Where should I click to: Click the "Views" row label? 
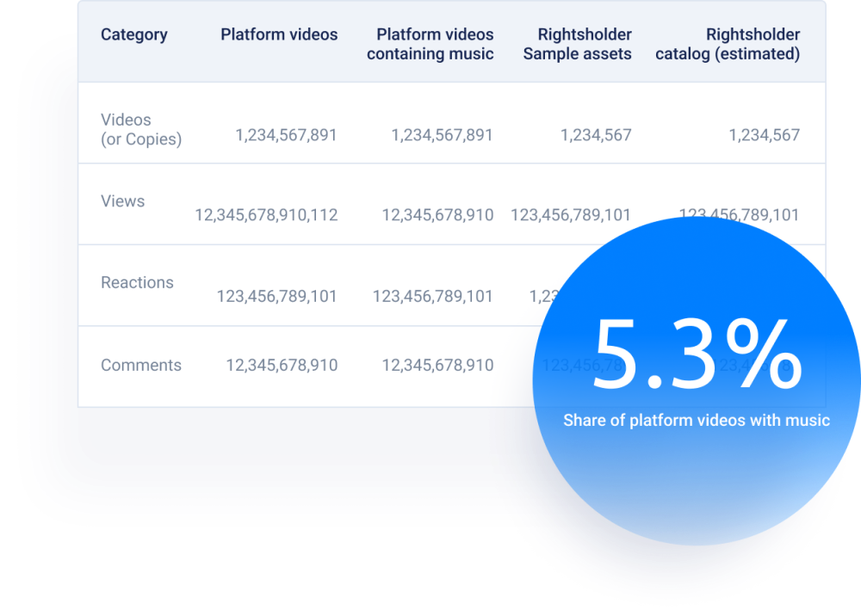[x=122, y=201]
